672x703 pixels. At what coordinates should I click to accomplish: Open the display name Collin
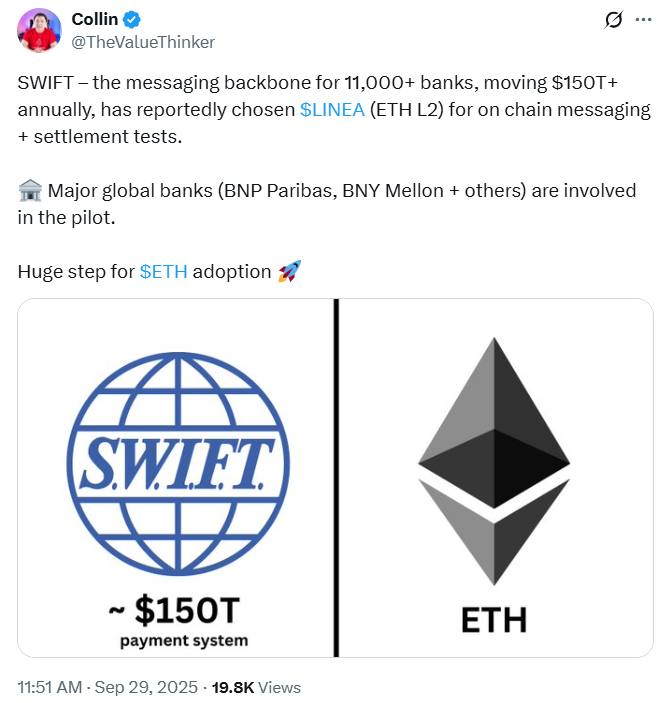point(95,19)
